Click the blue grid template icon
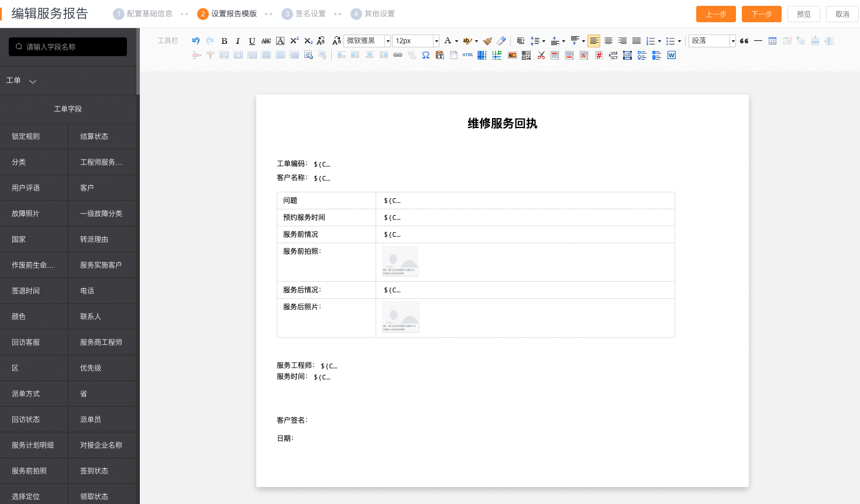Image resolution: width=860 pixels, height=504 pixels. pos(482,55)
